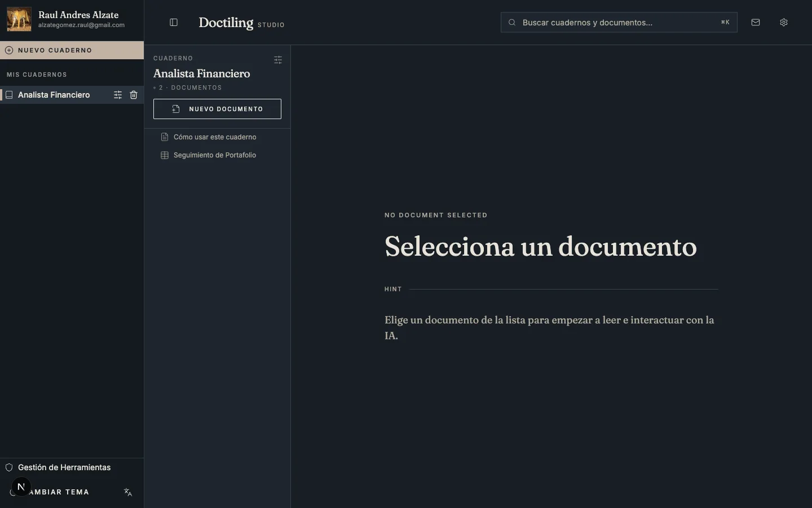This screenshot has height=508, width=812.
Task: Click the email alzategomez.raul@gmail.com
Action: (81, 25)
